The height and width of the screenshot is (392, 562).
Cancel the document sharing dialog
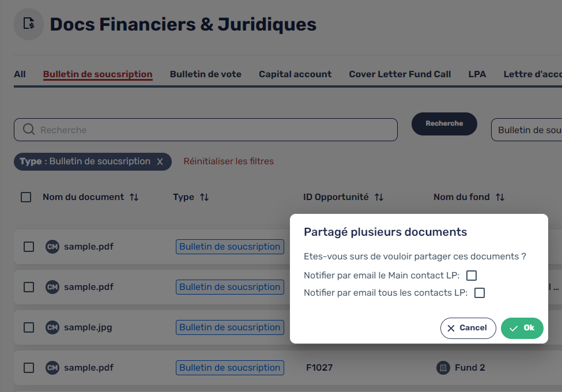tap(468, 328)
